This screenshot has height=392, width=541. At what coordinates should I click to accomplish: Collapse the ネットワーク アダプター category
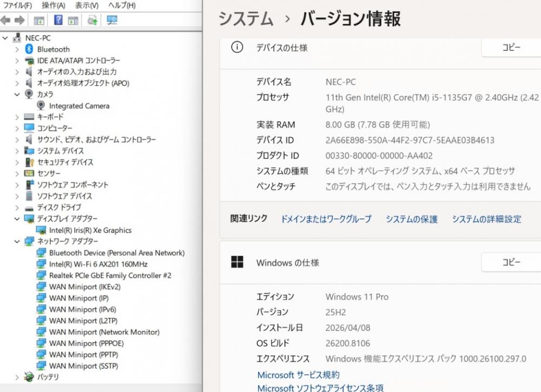17,241
